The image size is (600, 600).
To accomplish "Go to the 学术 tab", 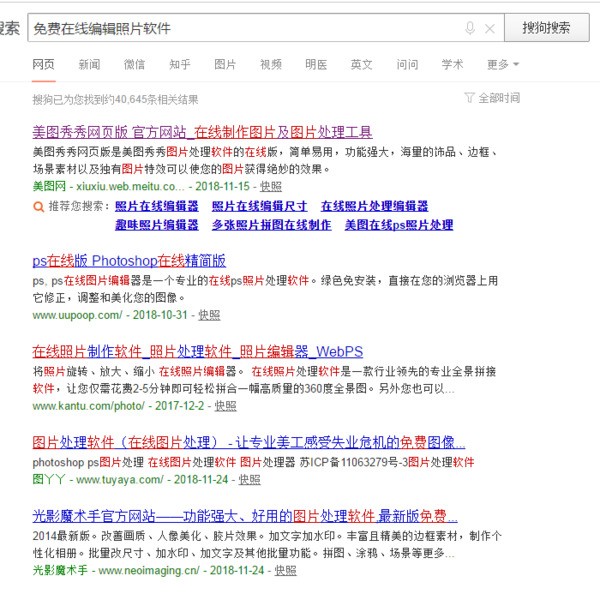I will pyautogui.click(x=452, y=65).
